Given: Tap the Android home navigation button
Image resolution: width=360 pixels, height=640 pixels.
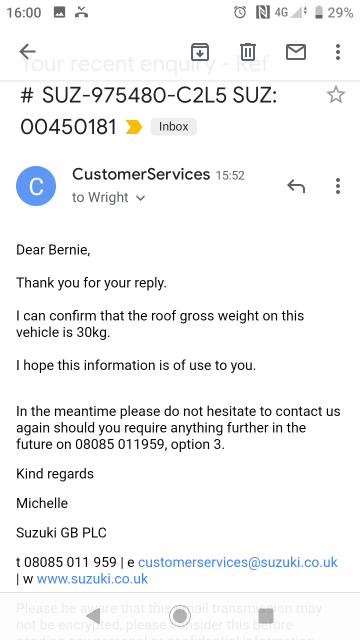Looking at the screenshot, I should 180,616.
